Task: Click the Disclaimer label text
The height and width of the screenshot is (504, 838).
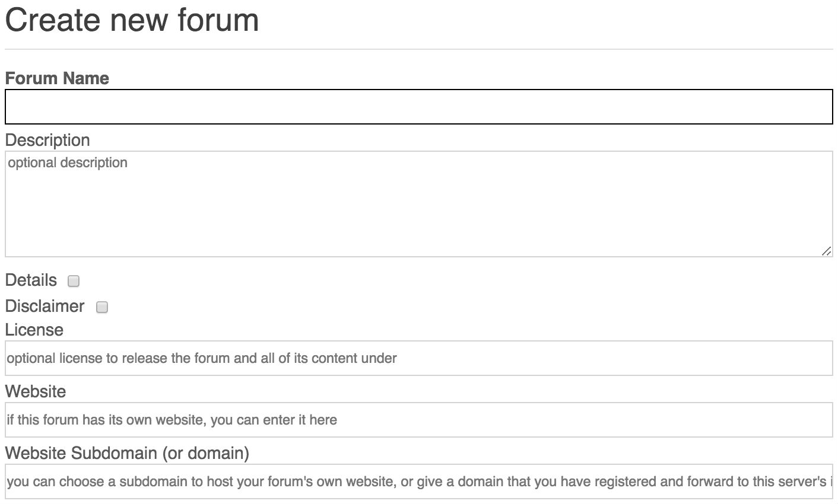Action: pyautogui.click(x=45, y=306)
